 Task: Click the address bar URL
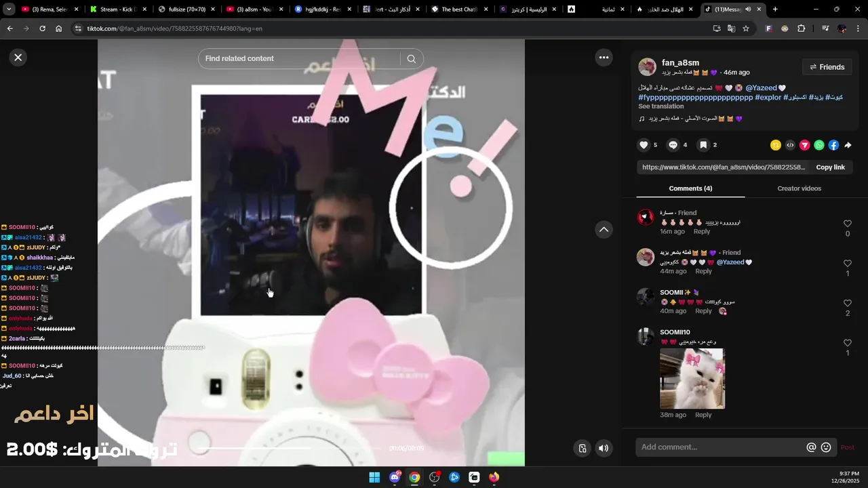174,28
